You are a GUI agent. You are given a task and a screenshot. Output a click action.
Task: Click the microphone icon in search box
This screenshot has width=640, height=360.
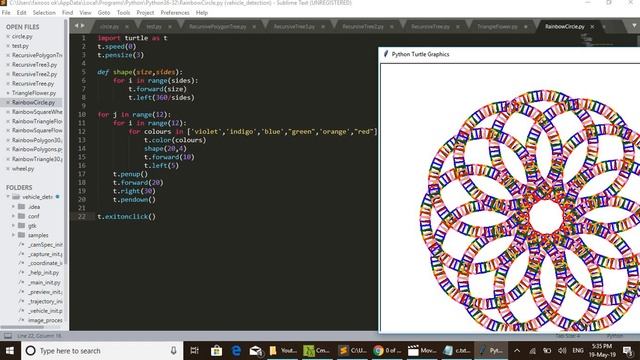tap(173, 351)
